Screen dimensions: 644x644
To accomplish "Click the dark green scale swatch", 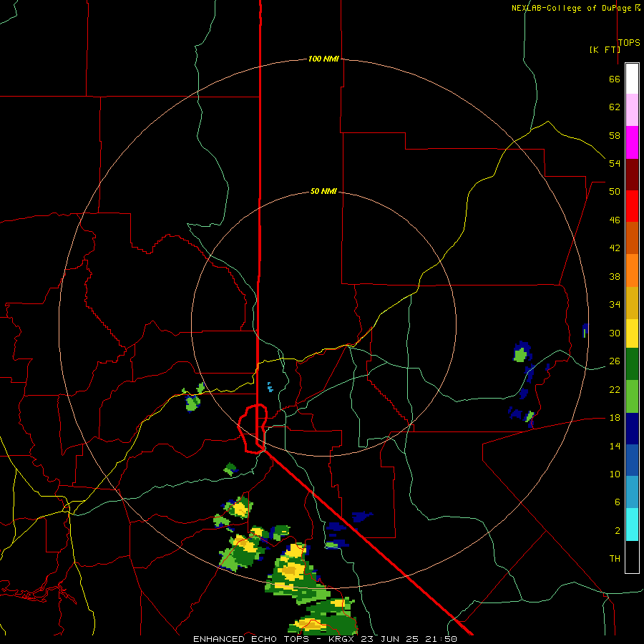I will [632, 364].
